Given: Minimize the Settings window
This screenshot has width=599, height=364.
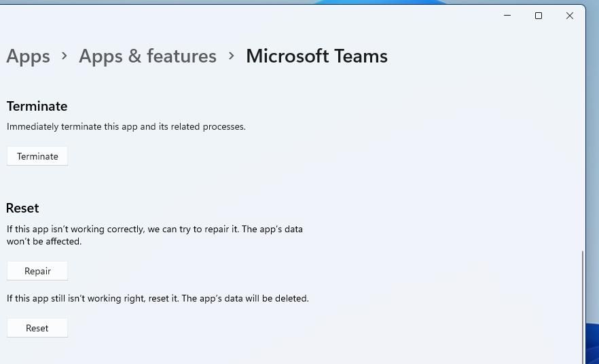Looking at the screenshot, I should click(507, 16).
